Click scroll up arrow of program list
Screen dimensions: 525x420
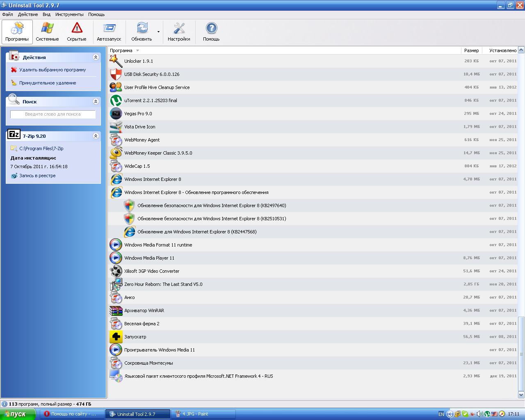click(521, 50)
